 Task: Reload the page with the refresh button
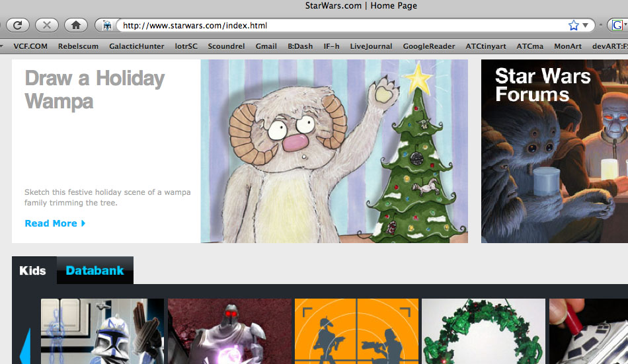(x=18, y=25)
